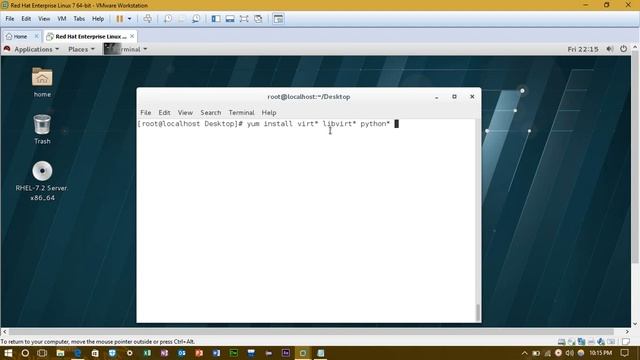Open OneNote from the taskbar
Viewport: 640px width, 360px height.
[164, 353]
